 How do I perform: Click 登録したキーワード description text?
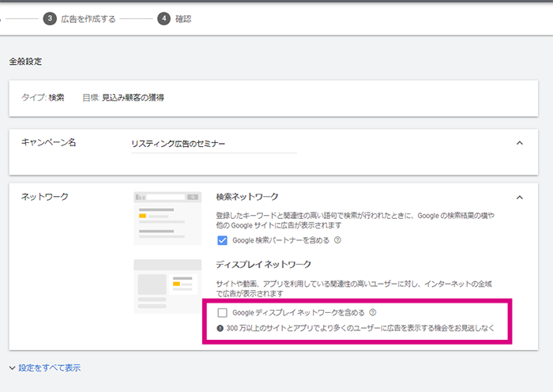pos(355,220)
